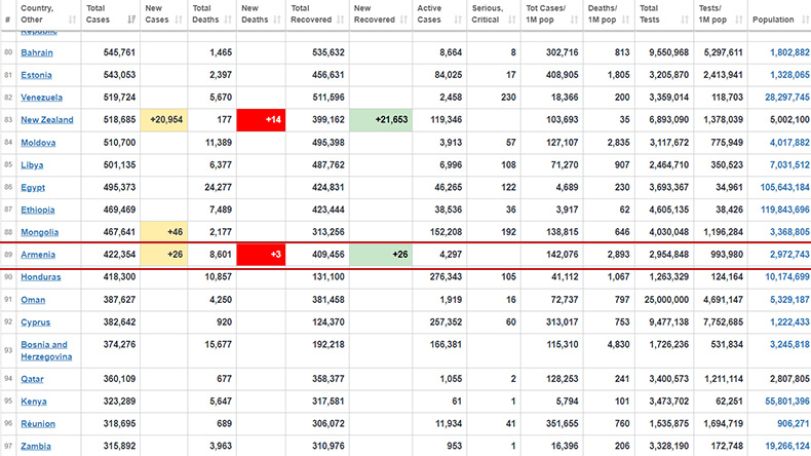Select Cyprus tests per million 7,752,685
Image resolution: width=811 pixels, height=456 pixels.
[x=723, y=322]
